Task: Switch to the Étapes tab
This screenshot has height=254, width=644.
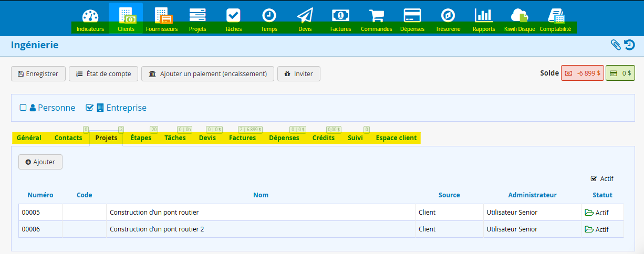Action: tap(141, 138)
